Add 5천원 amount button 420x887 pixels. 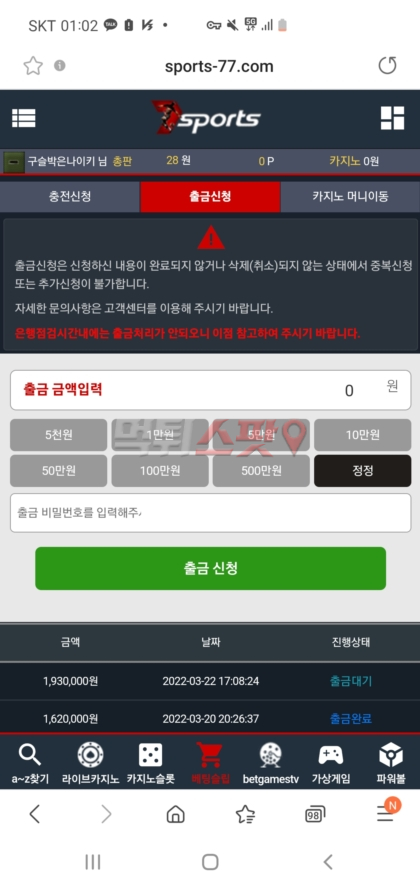point(58,435)
